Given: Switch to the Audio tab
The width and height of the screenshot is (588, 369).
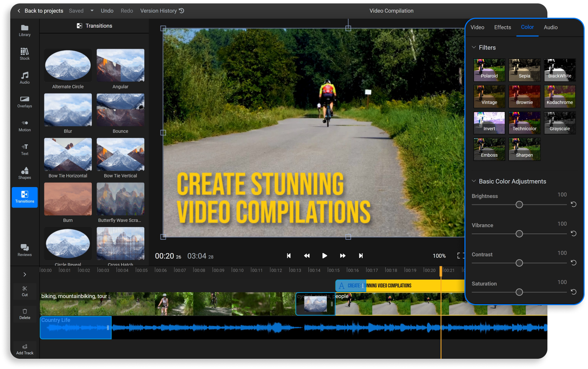Looking at the screenshot, I should pyautogui.click(x=550, y=27).
